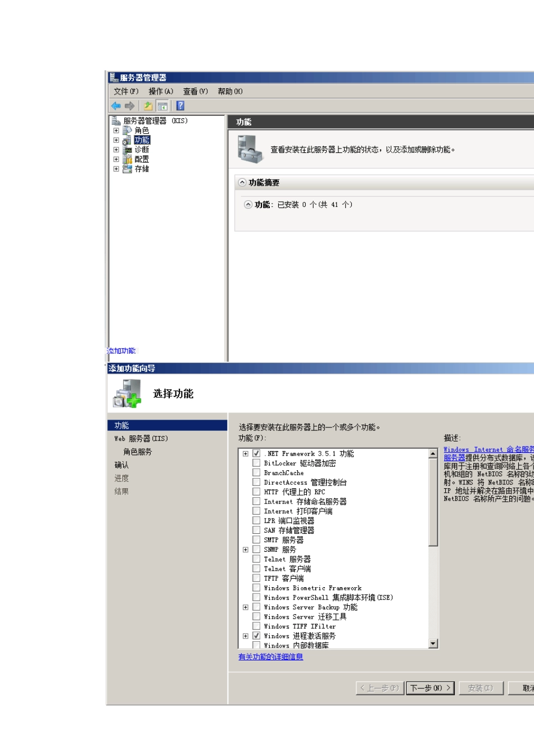Check SMTP 服务器 checkbox

pos(256,539)
